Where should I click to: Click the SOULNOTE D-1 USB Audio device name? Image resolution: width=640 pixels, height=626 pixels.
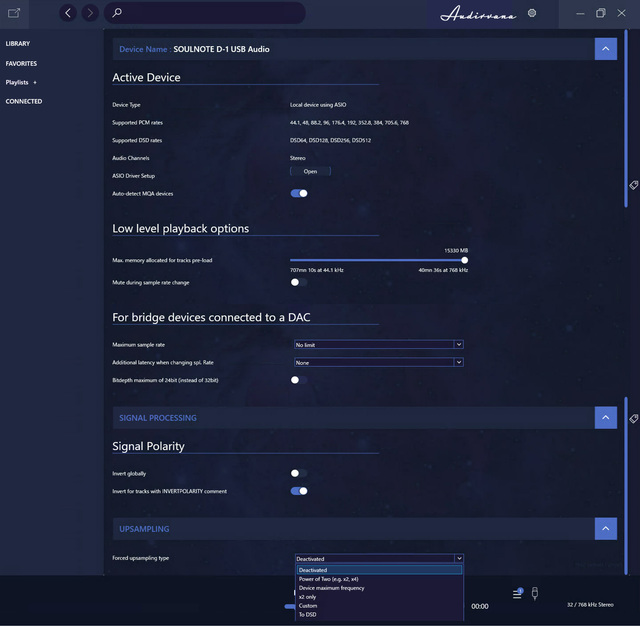[221, 49]
